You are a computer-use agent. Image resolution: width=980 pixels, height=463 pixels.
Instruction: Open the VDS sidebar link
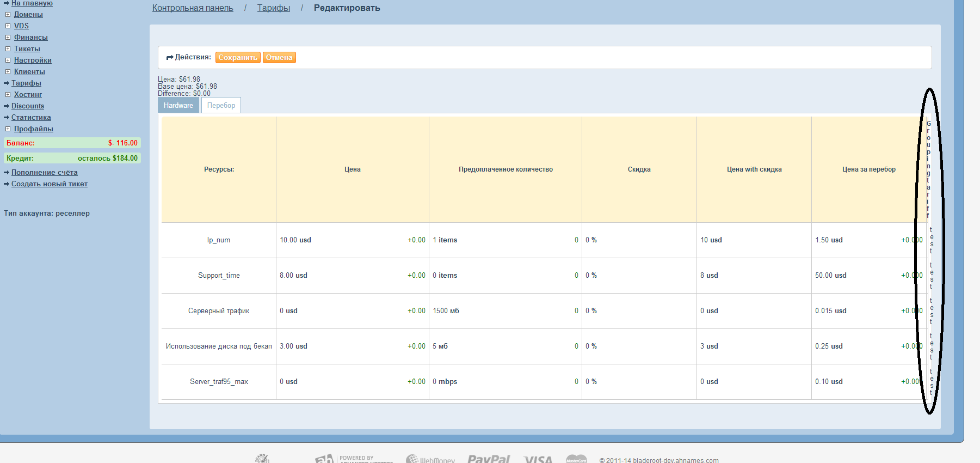(x=21, y=26)
